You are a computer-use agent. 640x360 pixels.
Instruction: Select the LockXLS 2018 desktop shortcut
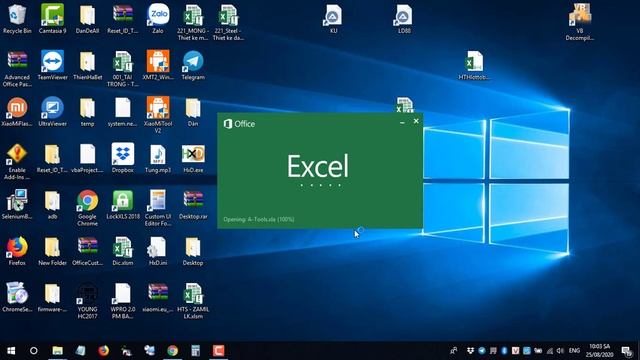(x=122, y=204)
